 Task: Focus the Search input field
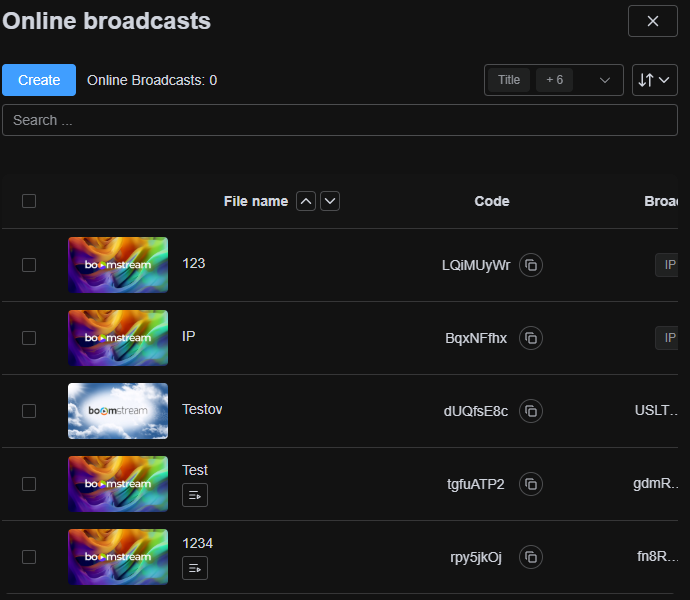pos(340,120)
